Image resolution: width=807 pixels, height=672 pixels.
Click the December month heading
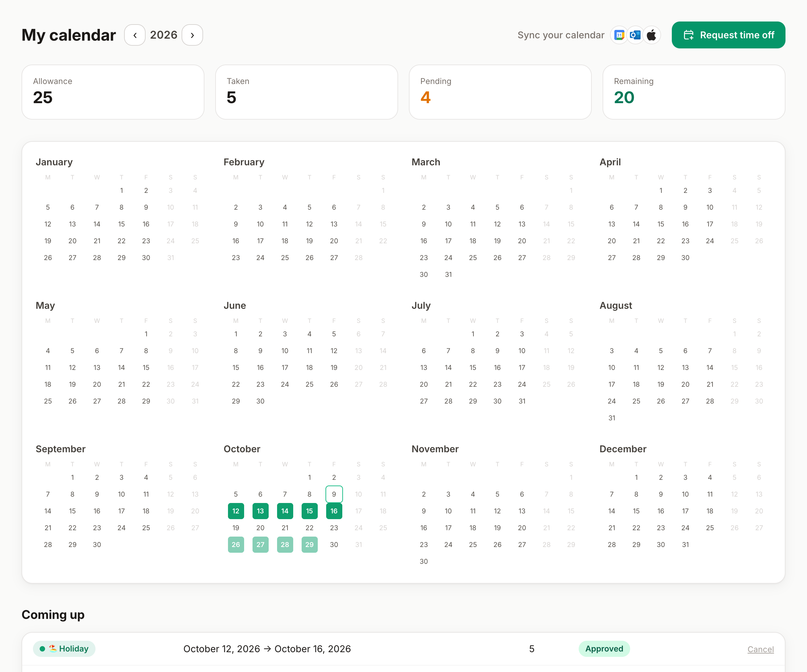click(x=622, y=449)
